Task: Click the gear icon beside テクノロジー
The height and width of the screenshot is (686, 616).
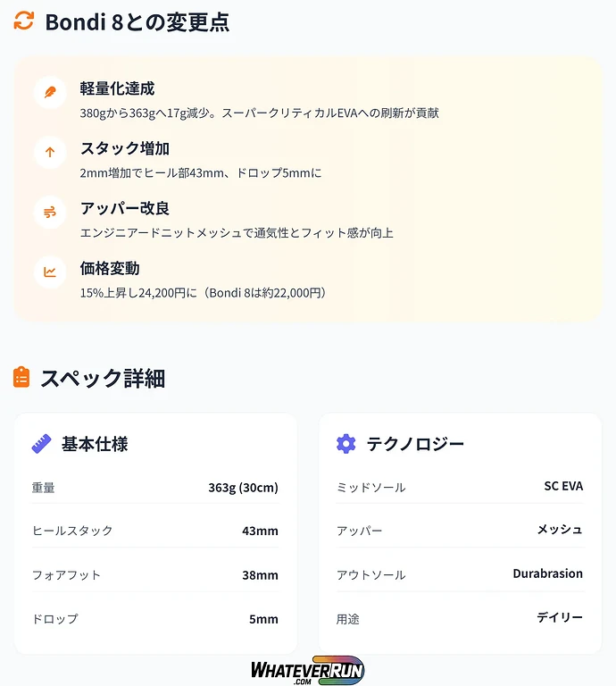Action: (345, 444)
